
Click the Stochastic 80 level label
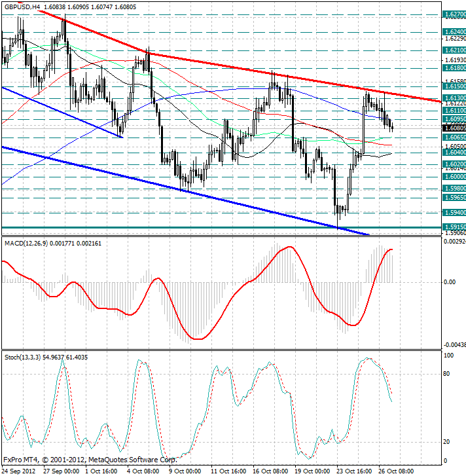tap(446, 374)
